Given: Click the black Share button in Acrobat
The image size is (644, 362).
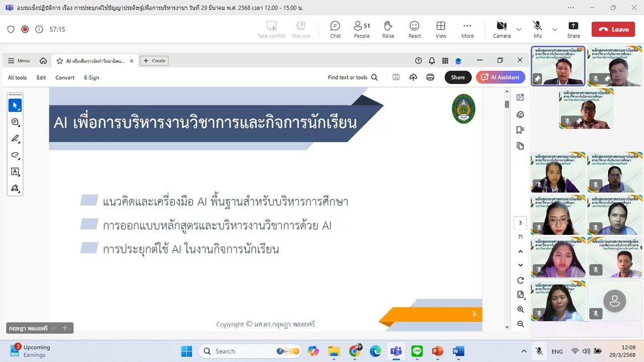Looking at the screenshot, I should pyautogui.click(x=458, y=77).
